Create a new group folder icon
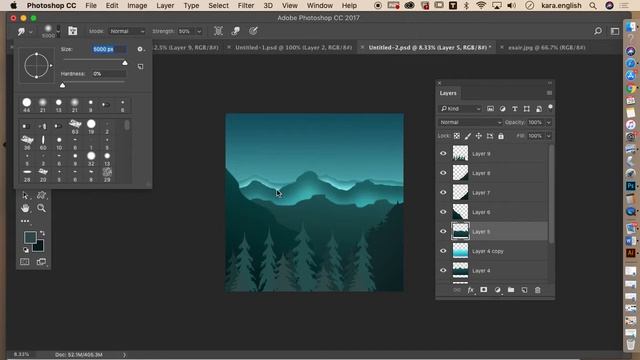Image resolution: width=640 pixels, height=360 pixels. click(x=511, y=290)
